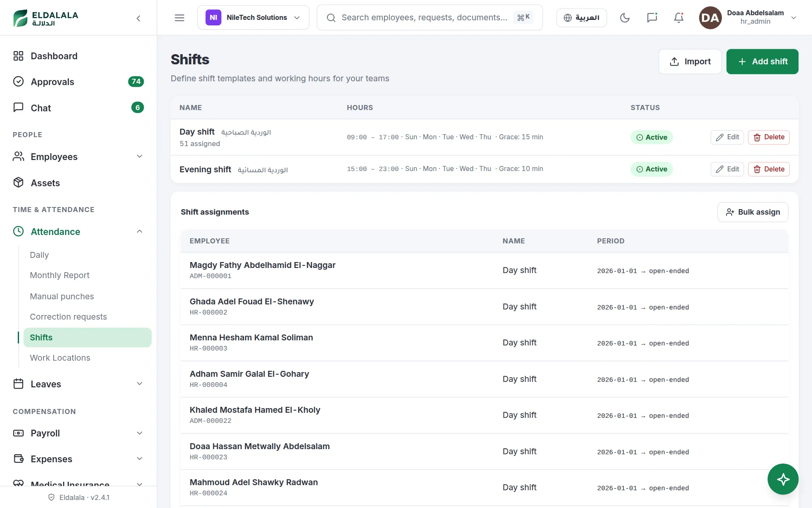Delete the Evening shift
Image resolution: width=812 pixels, height=508 pixels.
768,169
